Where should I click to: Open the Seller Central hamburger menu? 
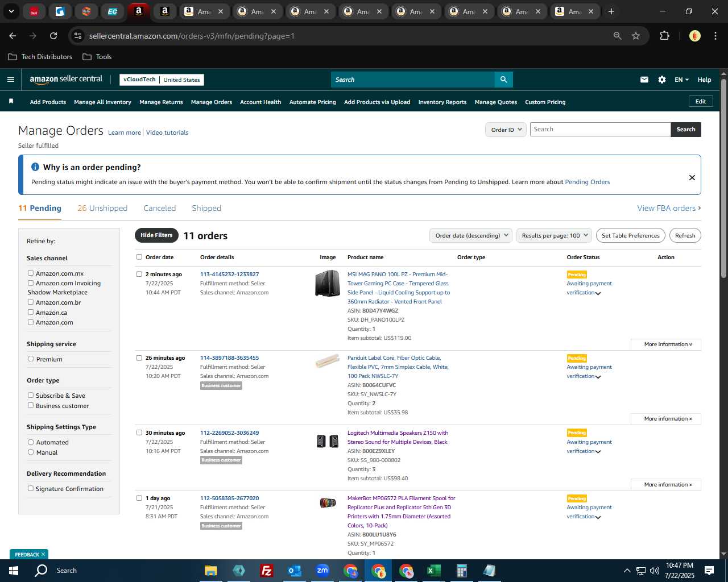(11, 80)
